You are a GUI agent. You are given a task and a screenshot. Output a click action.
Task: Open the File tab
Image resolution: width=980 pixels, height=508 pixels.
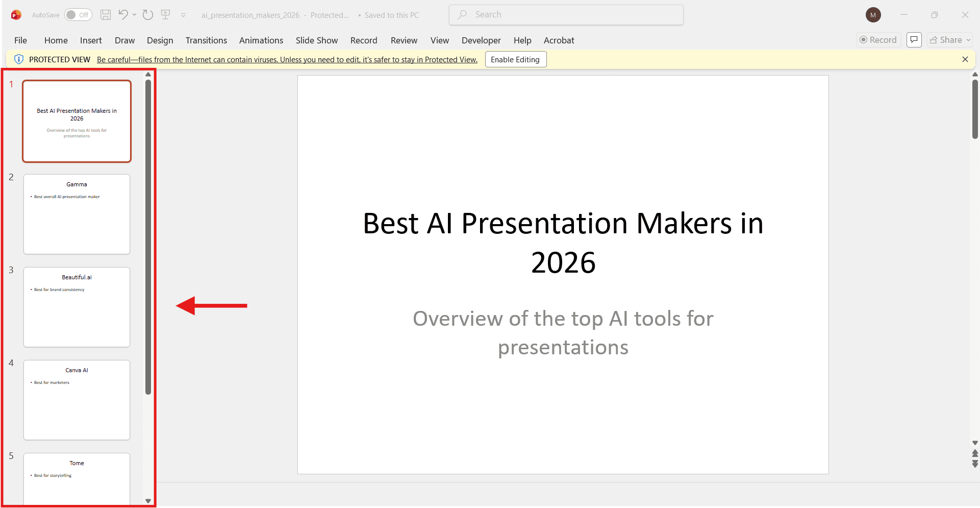coord(21,40)
